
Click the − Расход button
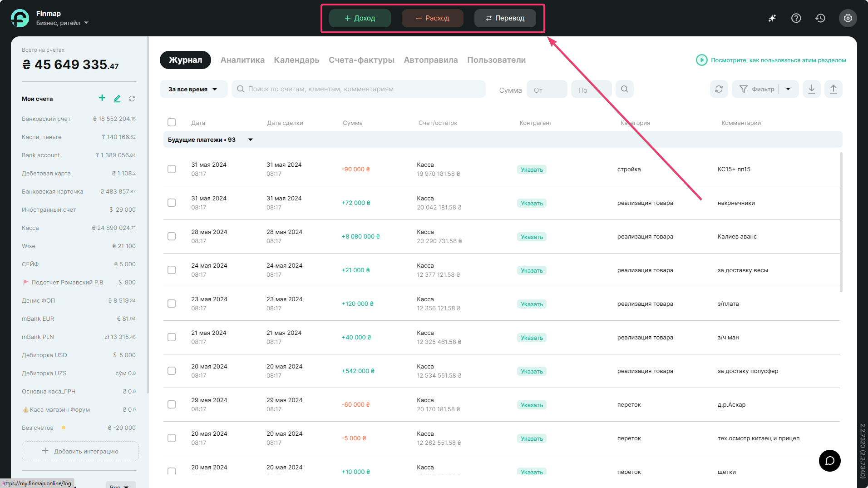coord(432,18)
